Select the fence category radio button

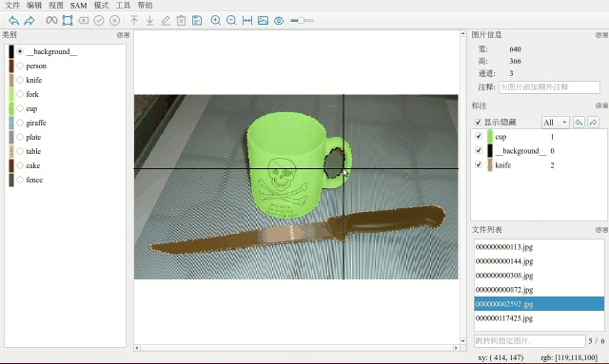(20, 180)
